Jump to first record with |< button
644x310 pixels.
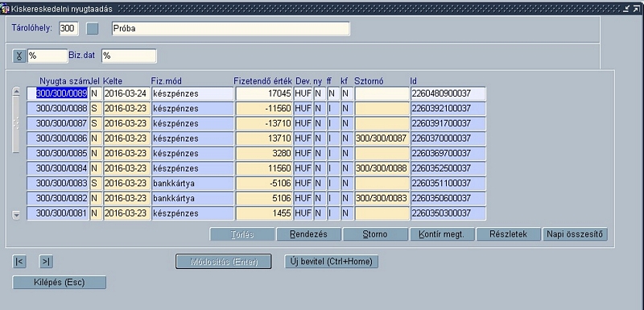[19, 262]
